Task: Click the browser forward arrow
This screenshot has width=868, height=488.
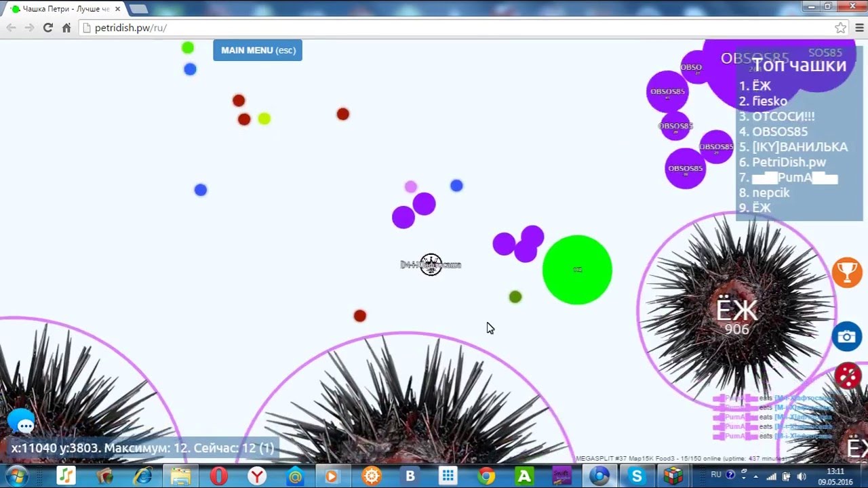Action: click(x=29, y=28)
